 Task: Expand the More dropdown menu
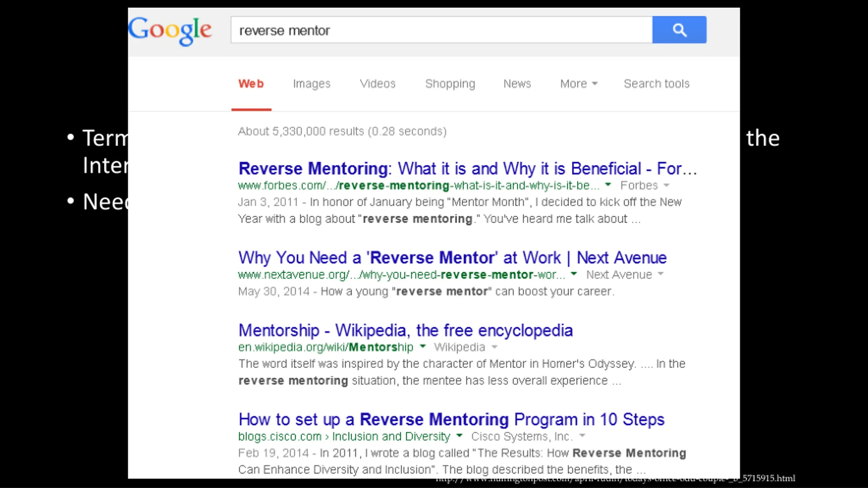(579, 84)
